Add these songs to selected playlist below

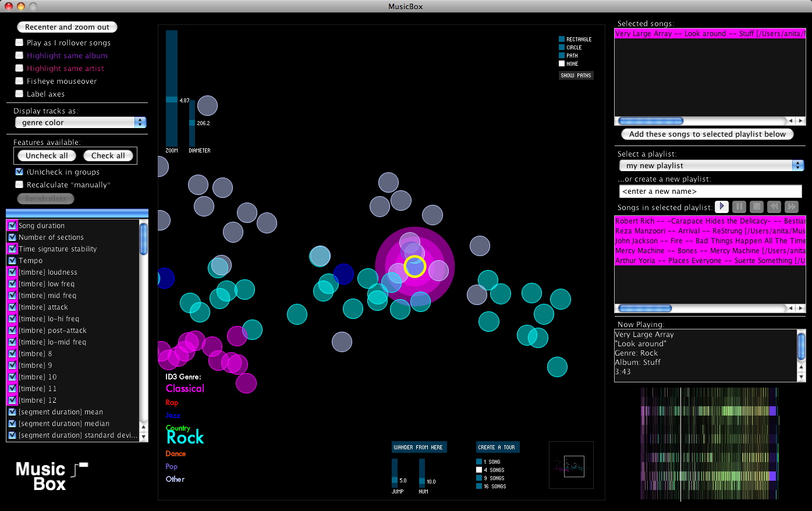tap(708, 134)
